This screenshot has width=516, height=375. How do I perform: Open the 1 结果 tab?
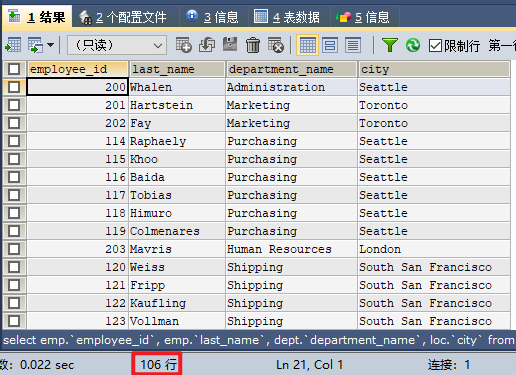point(37,17)
